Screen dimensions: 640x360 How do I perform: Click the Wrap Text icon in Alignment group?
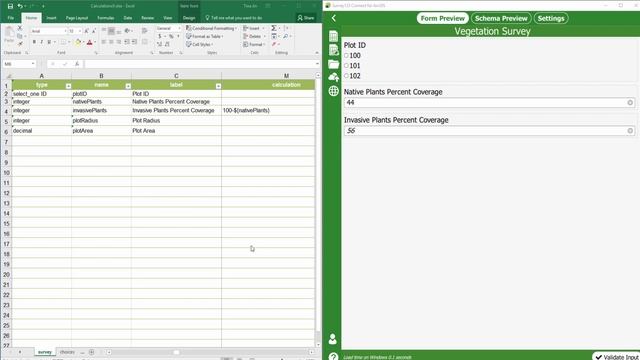pos(144,31)
